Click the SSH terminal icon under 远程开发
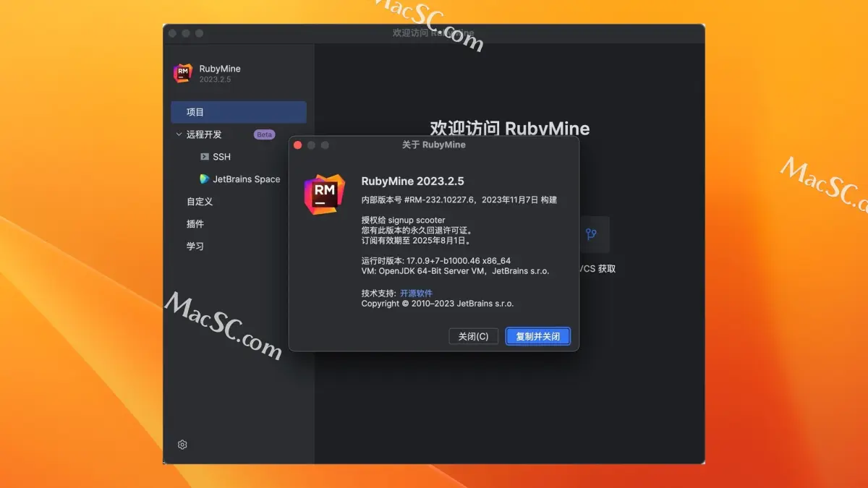Viewport: 868px width, 488px height. tap(205, 157)
